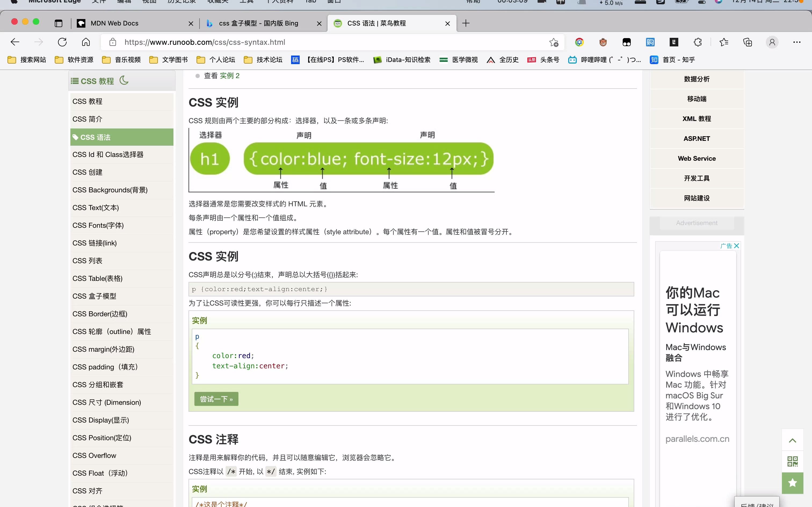Toggle the advertisement close button
This screenshot has width=812, height=507.
tap(737, 245)
